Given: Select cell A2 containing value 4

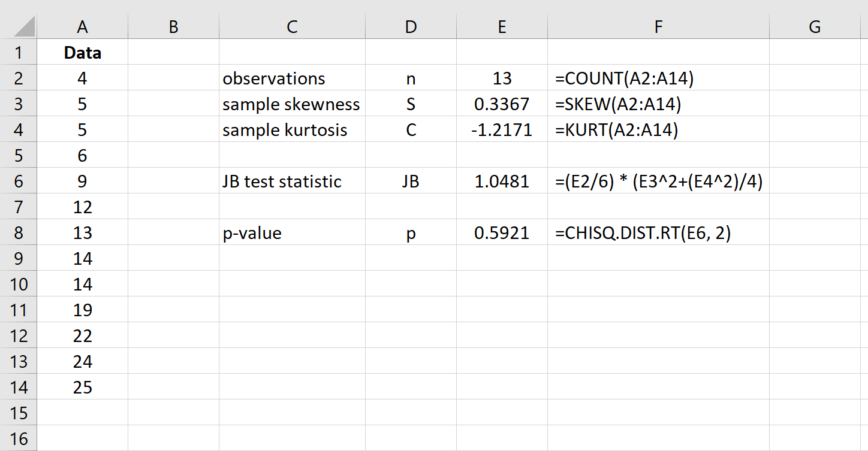Looking at the screenshot, I should pos(83,78).
